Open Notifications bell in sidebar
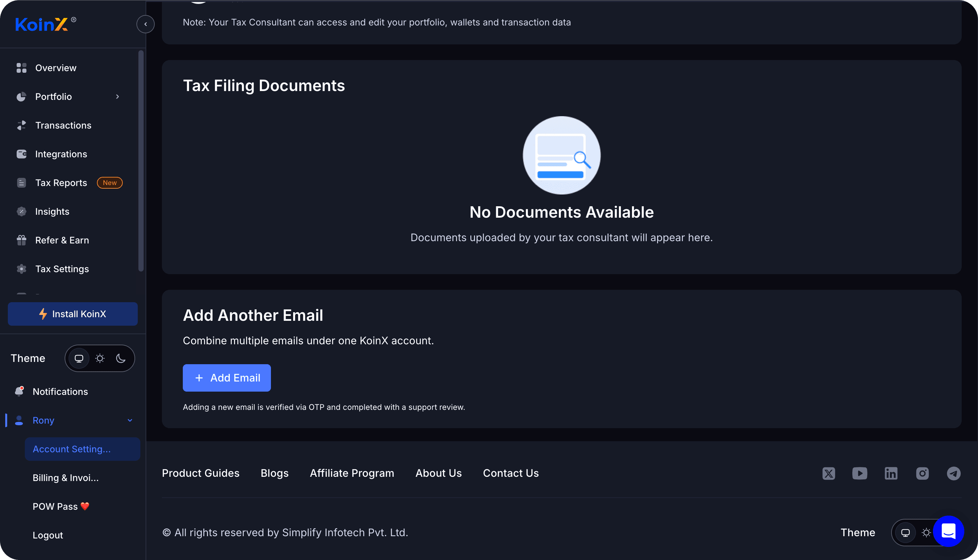This screenshot has width=978, height=560. tap(19, 391)
